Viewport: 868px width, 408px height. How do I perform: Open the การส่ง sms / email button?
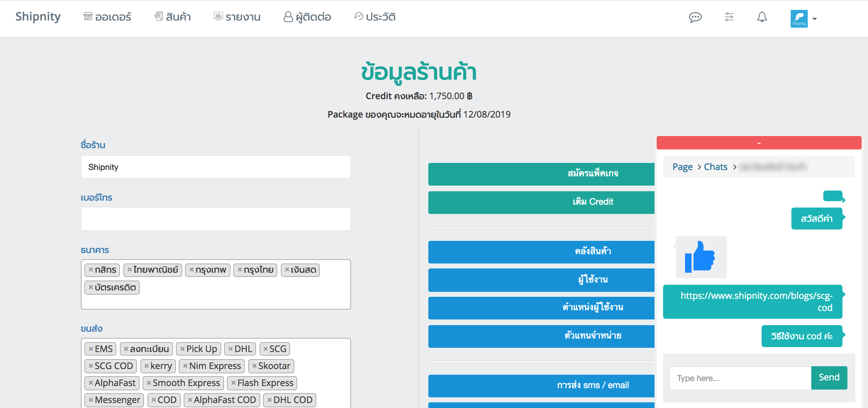(x=541, y=386)
